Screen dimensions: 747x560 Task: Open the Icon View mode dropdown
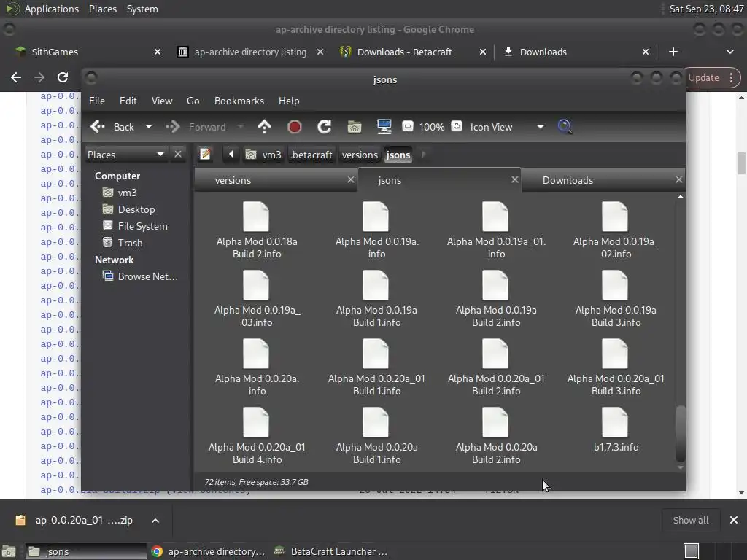(507, 127)
